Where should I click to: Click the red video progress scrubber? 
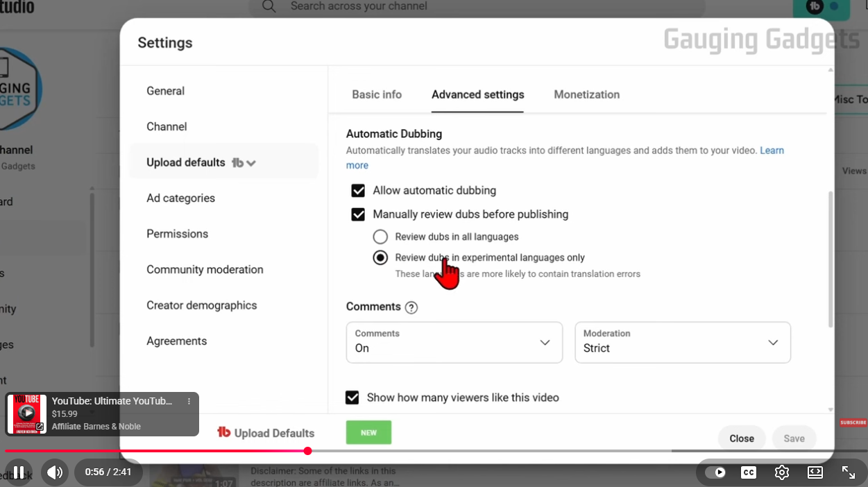point(307,451)
